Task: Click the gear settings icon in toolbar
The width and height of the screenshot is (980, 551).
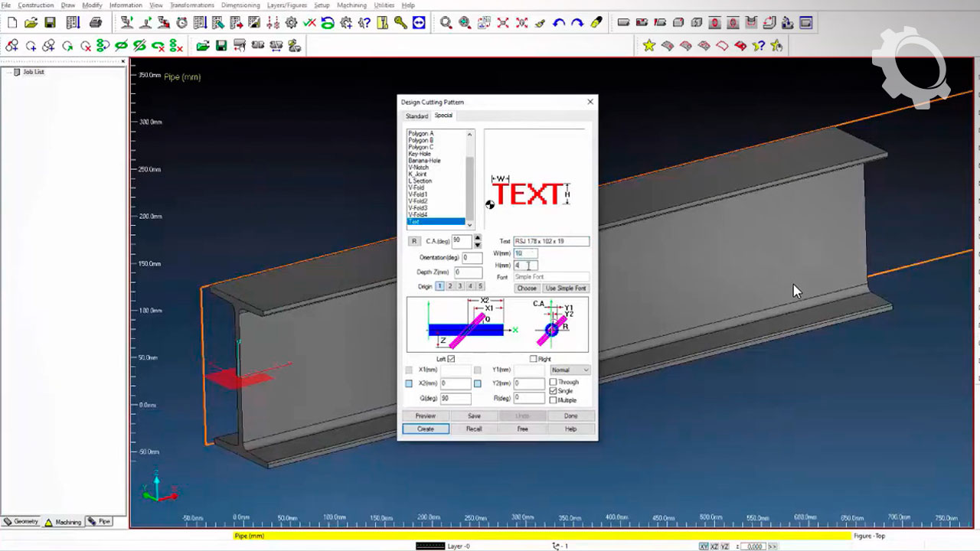Action: point(291,23)
